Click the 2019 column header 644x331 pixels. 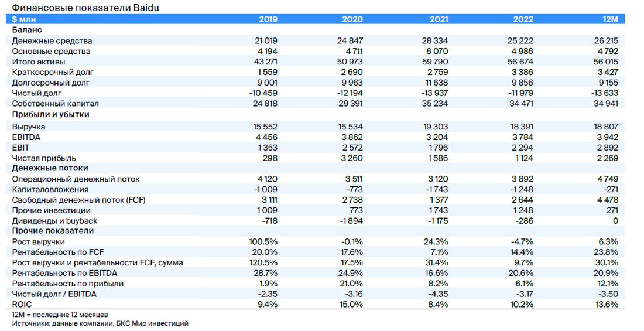point(268,19)
